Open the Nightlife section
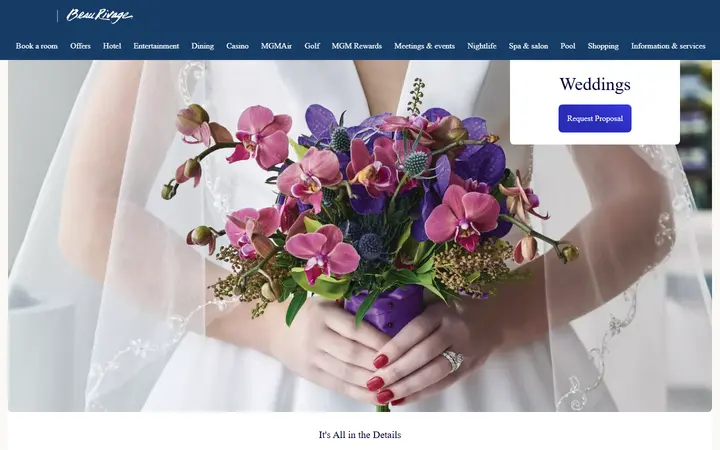 point(482,46)
